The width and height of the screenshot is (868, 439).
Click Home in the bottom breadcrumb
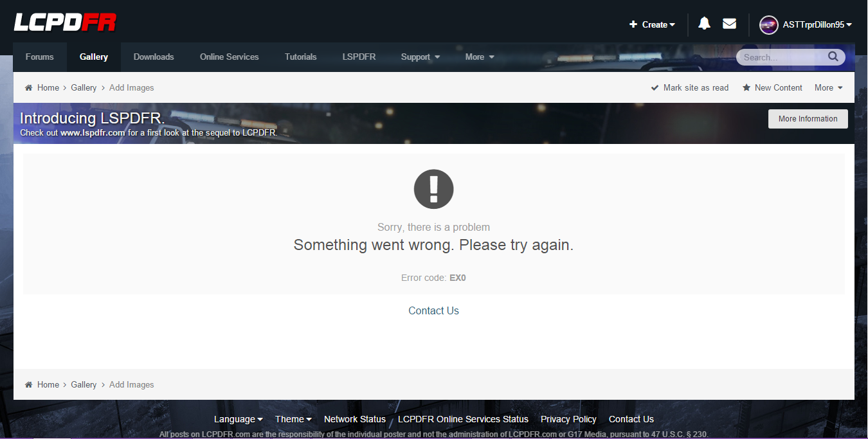click(48, 384)
